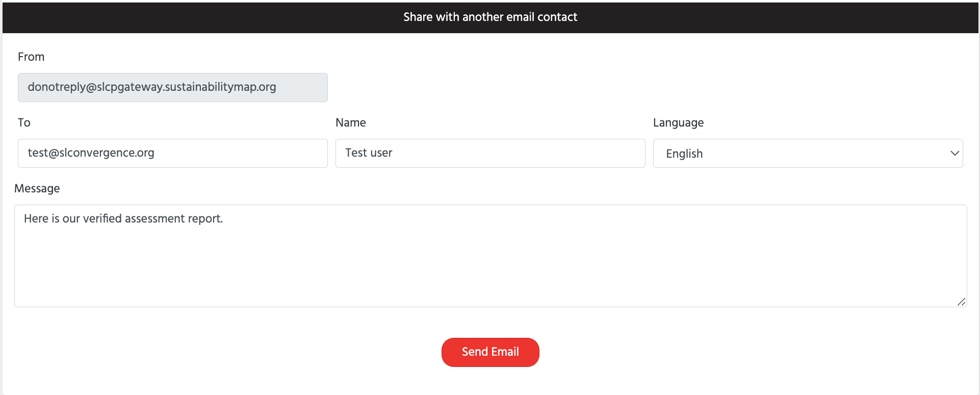980x395 pixels.
Task: Click the donotreply@slcpgateway email text
Action: point(152,87)
